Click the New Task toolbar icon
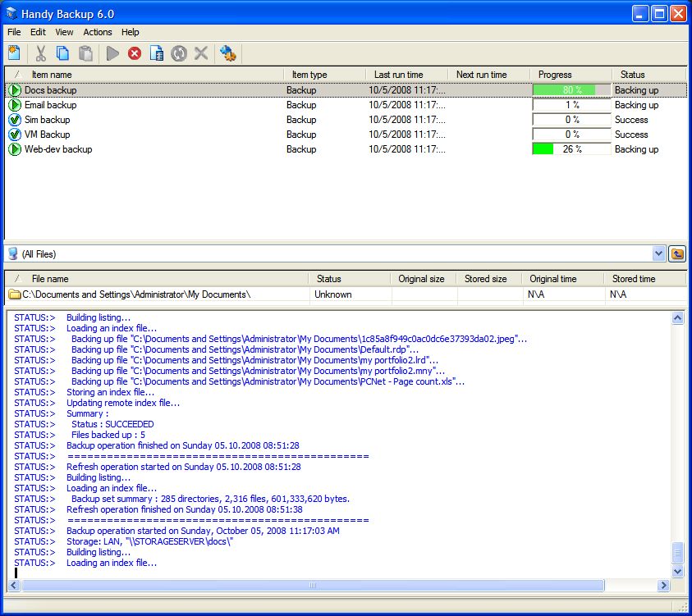The width and height of the screenshot is (692, 616). click(14, 53)
